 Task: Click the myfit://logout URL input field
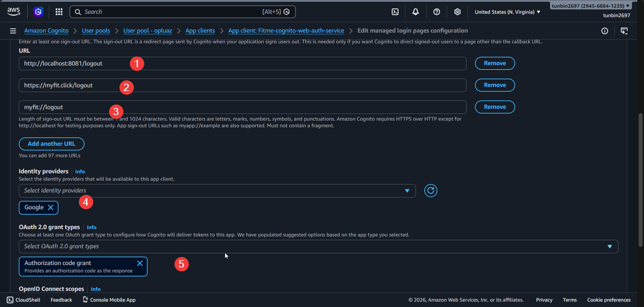click(x=235, y=107)
